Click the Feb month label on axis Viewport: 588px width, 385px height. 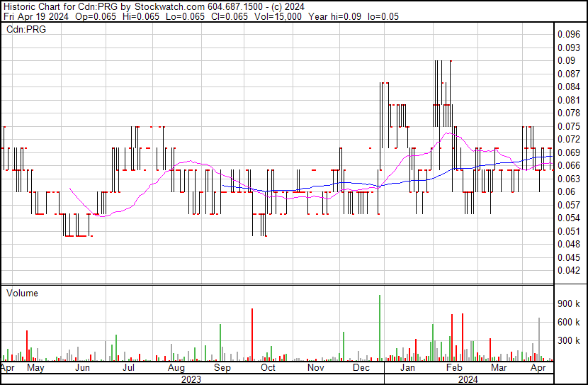coord(453,369)
